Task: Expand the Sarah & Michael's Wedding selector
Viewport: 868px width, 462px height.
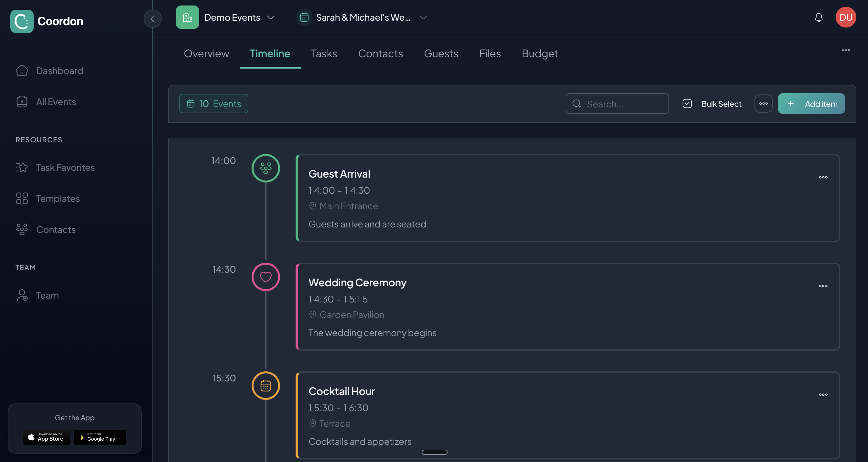Action: [423, 17]
